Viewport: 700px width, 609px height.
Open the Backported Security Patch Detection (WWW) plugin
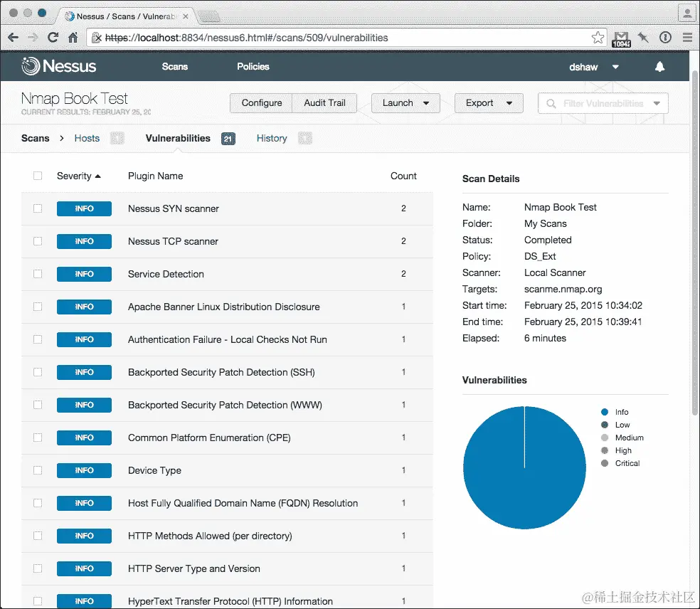(225, 405)
